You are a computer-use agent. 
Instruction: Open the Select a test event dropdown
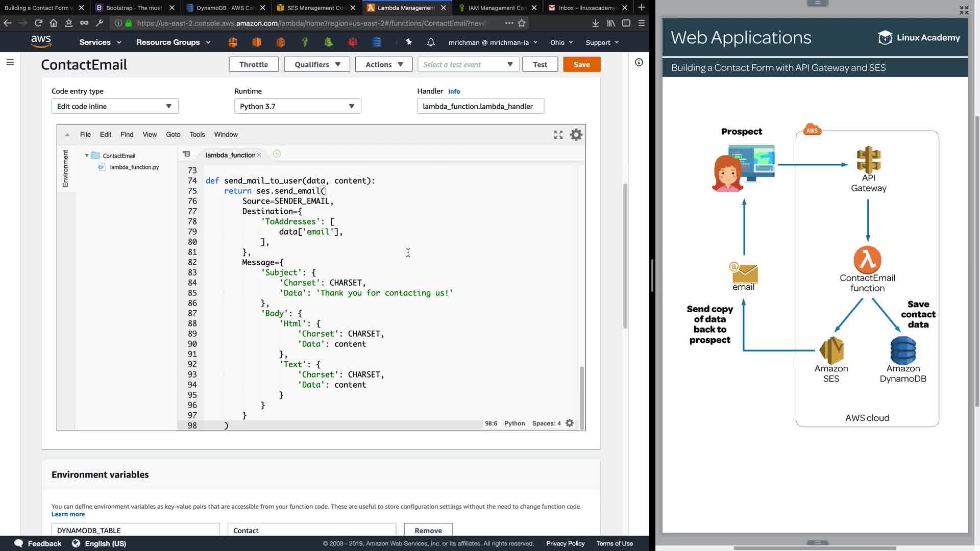tap(468, 64)
